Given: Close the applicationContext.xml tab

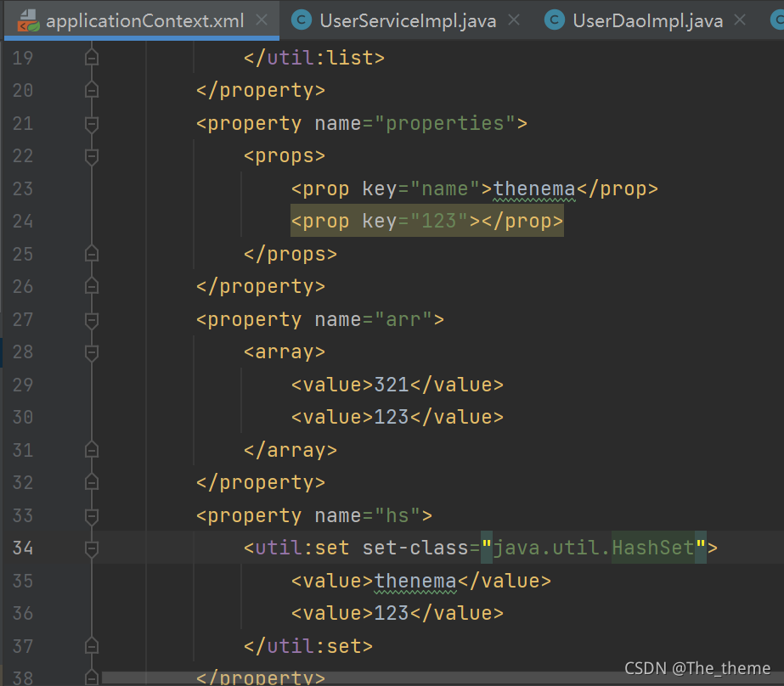Looking at the screenshot, I should click(x=262, y=20).
